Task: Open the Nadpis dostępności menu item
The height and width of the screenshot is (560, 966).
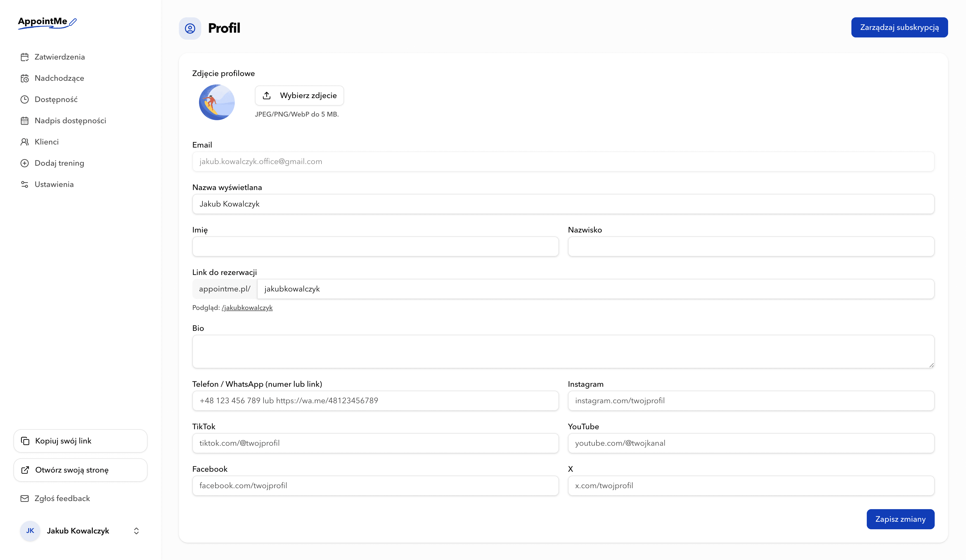Action: (70, 121)
